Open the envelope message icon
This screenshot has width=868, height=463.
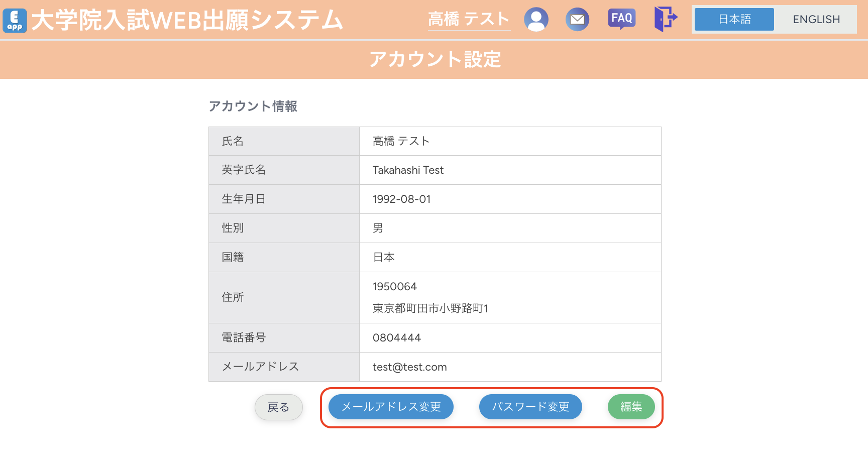[577, 19]
